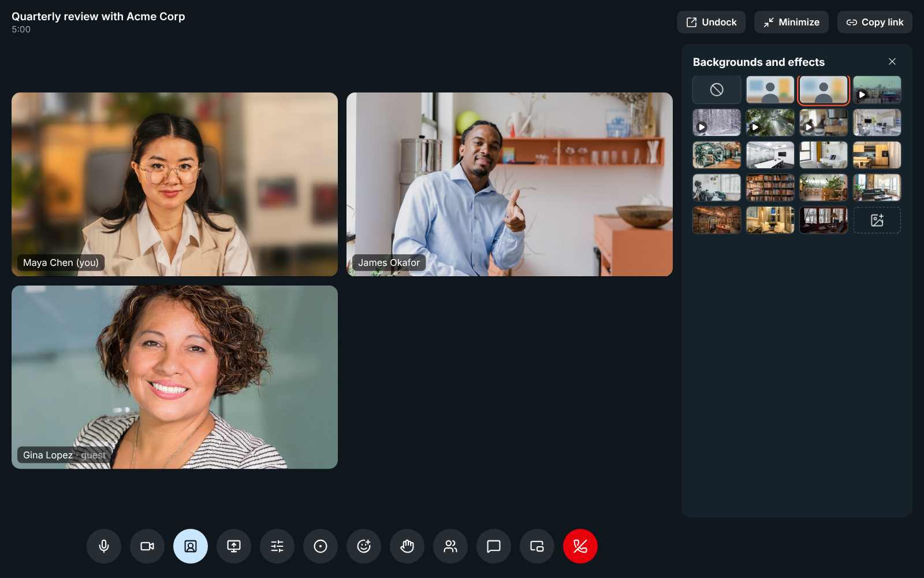The width and height of the screenshot is (924, 578).
Task: Select the classic wood library background
Action: point(717,220)
